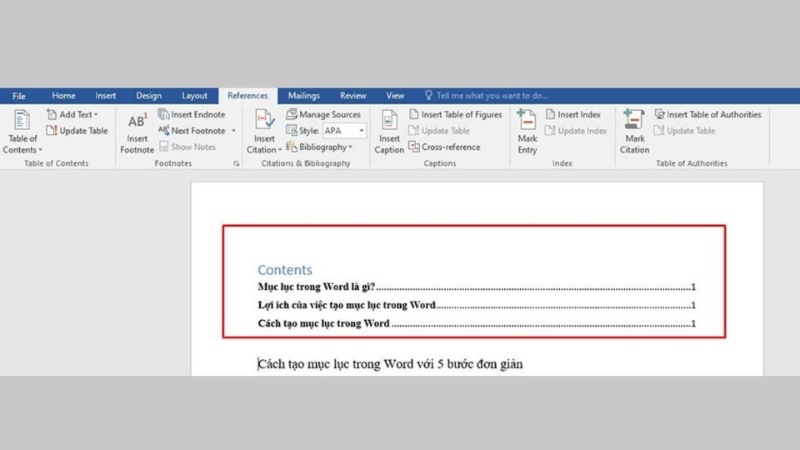The image size is (800, 450).
Task: Open the citation Style APA combo box
Action: [x=343, y=131]
